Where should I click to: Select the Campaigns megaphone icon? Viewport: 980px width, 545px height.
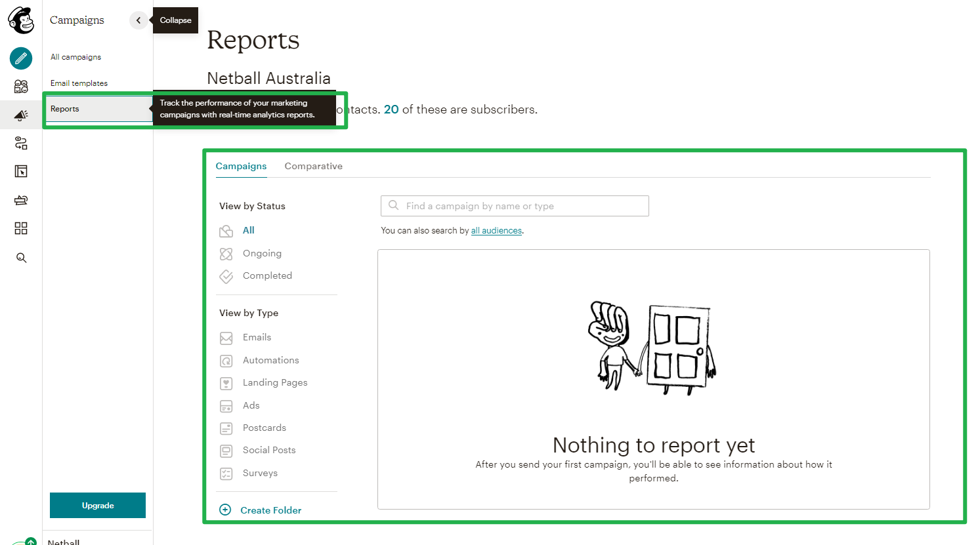coord(21,115)
